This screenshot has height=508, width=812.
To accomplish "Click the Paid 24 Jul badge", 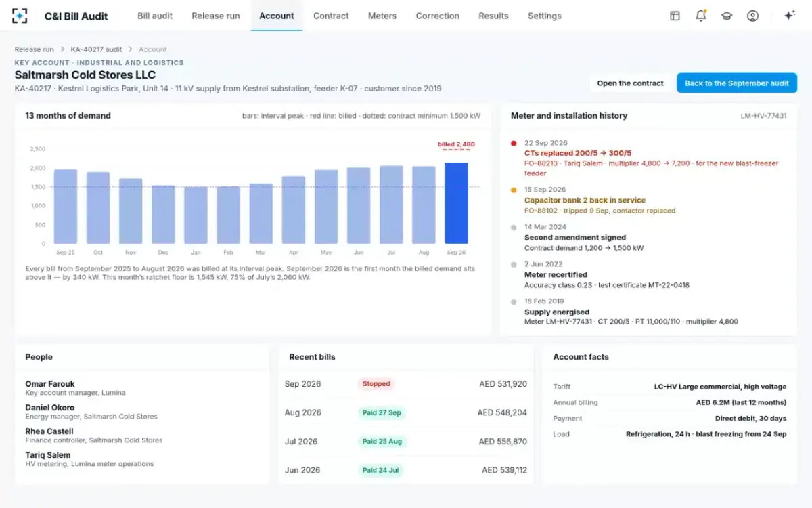I will point(381,470).
